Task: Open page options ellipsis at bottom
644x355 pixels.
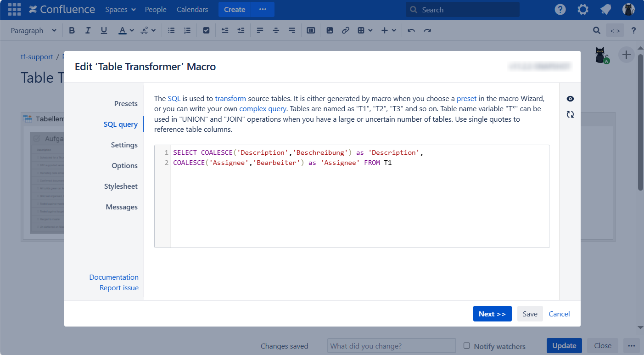Action: pos(632,345)
